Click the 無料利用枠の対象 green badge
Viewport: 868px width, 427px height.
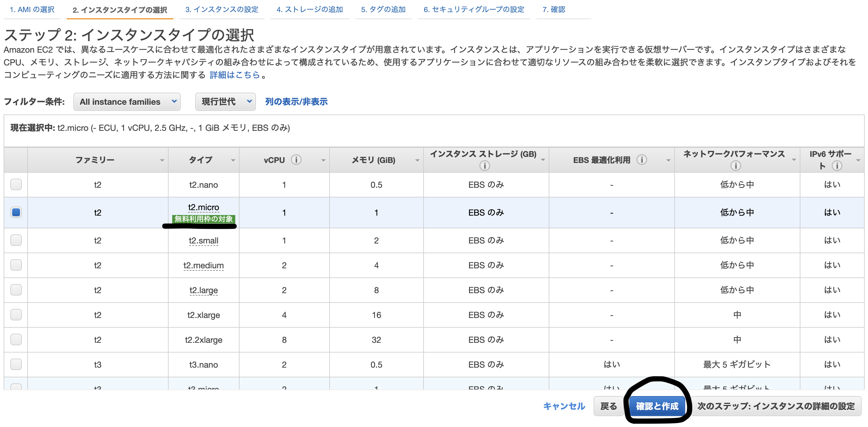coord(203,219)
